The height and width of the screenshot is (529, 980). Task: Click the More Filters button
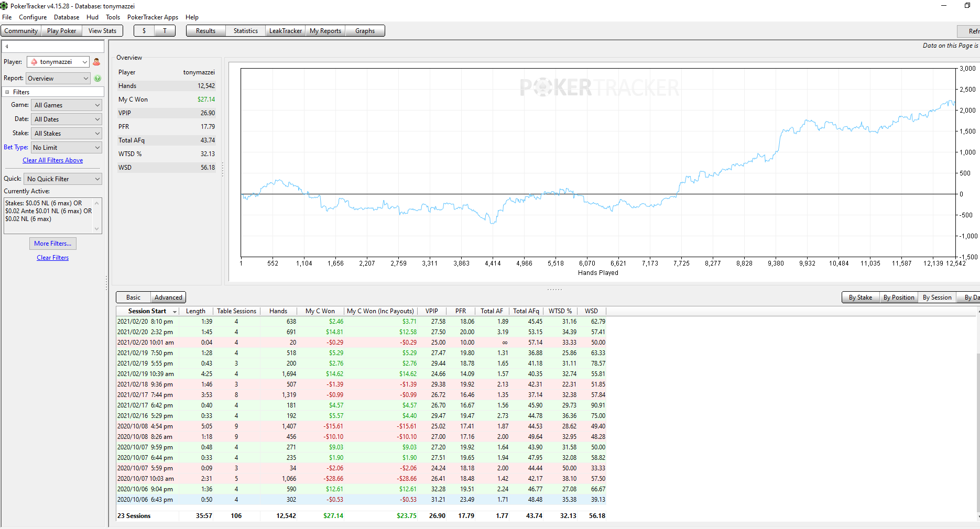click(53, 244)
